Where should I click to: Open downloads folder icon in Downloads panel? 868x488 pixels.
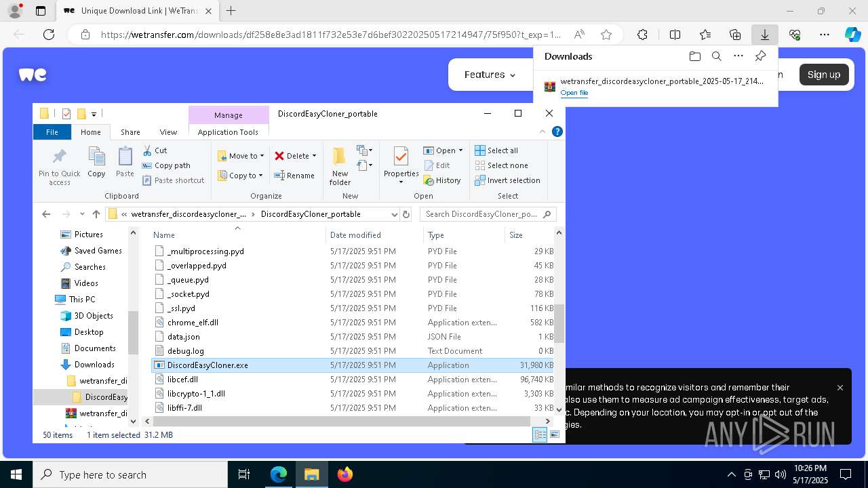[x=694, y=56]
